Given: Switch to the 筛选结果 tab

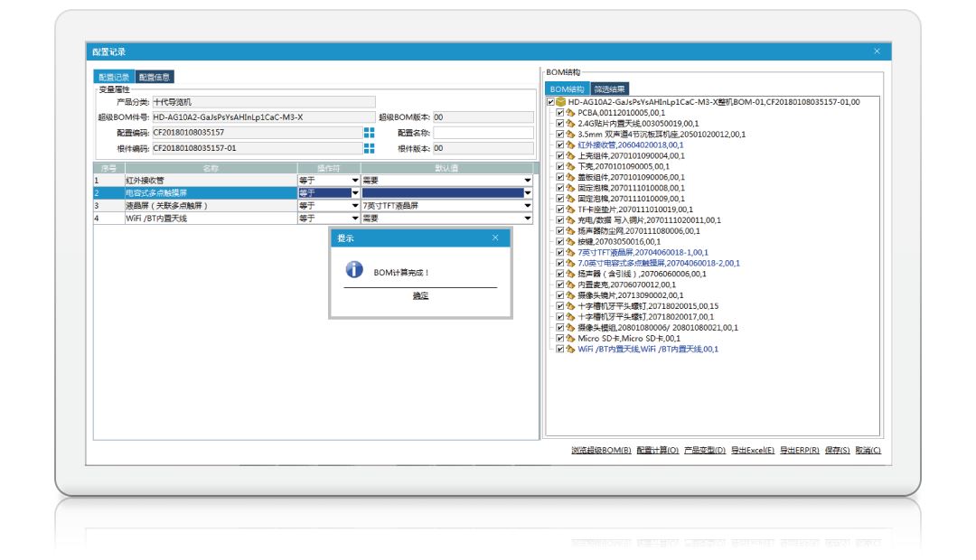Looking at the screenshot, I should tap(609, 89).
